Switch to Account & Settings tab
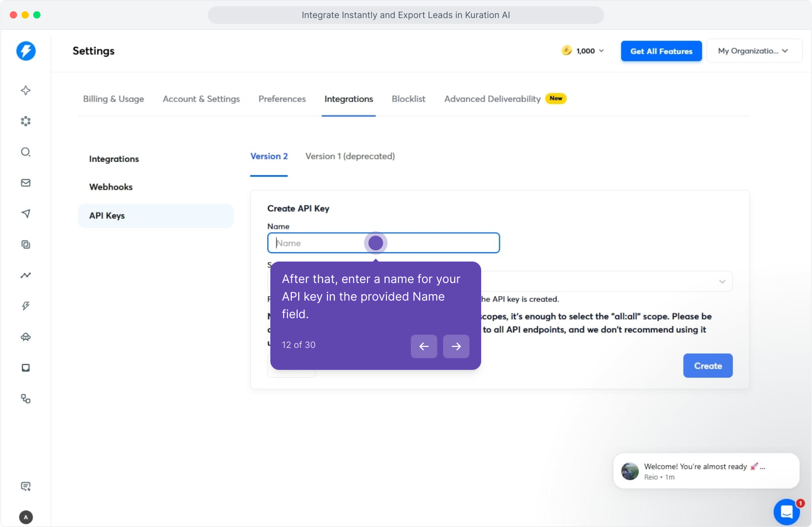Image resolution: width=812 pixels, height=527 pixels. 202,99
